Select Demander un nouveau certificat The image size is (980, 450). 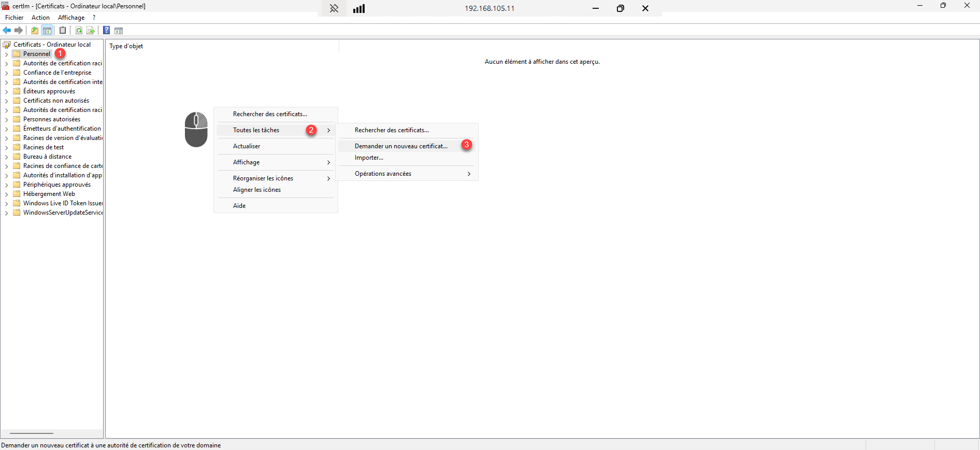pyautogui.click(x=401, y=146)
